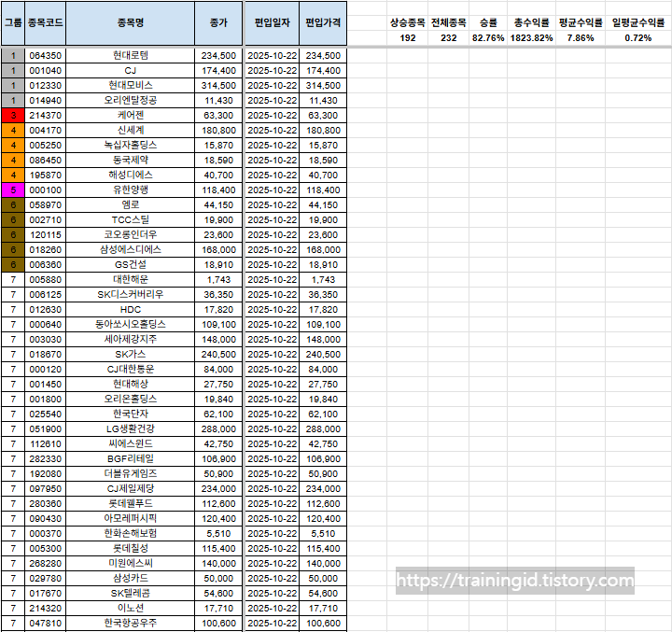The height and width of the screenshot is (632, 672).
Task: Click the stock name 아모레퍼시픽
Action: coord(131,519)
